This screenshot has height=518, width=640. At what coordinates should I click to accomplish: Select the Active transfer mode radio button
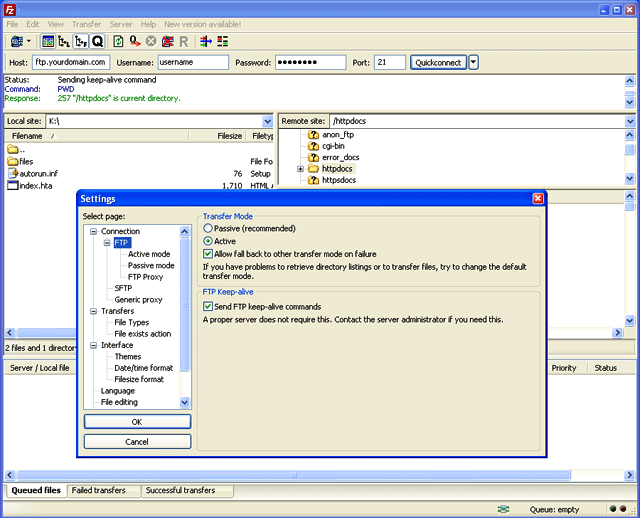(x=208, y=241)
